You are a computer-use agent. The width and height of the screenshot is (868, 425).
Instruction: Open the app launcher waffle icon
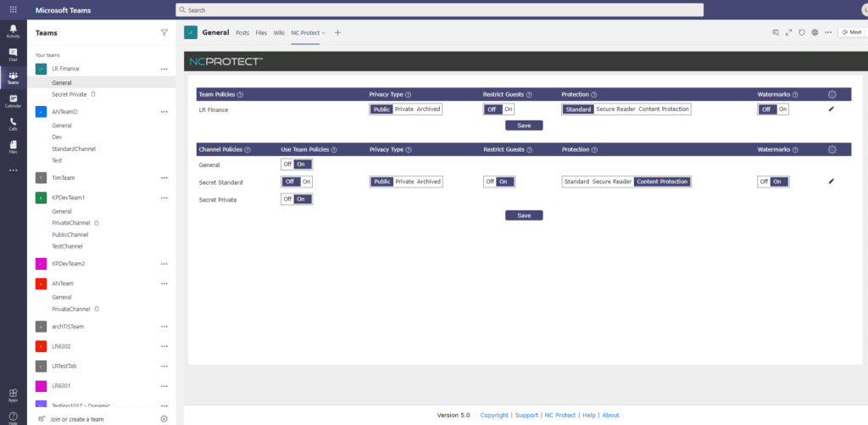[x=14, y=10]
